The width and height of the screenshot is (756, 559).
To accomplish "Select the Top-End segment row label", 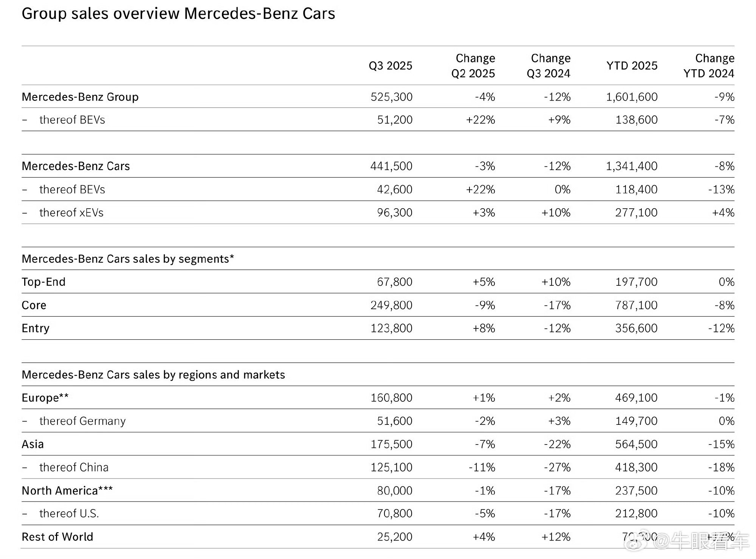I will (x=43, y=282).
